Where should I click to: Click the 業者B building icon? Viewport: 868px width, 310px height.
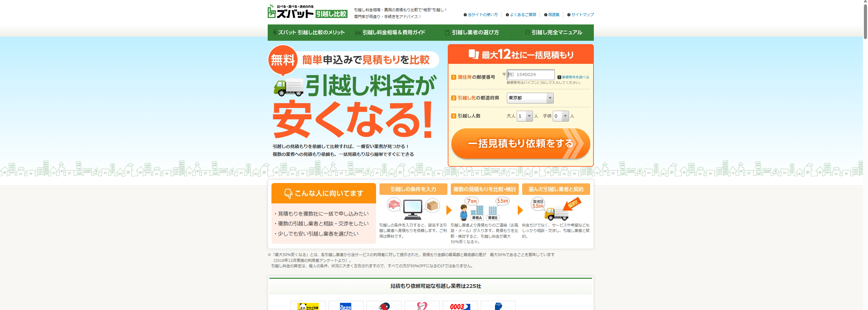(x=493, y=213)
